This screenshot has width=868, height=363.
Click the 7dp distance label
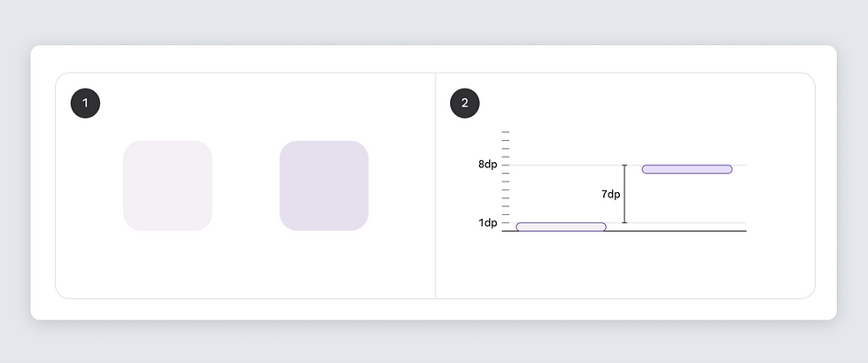(x=610, y=194)
